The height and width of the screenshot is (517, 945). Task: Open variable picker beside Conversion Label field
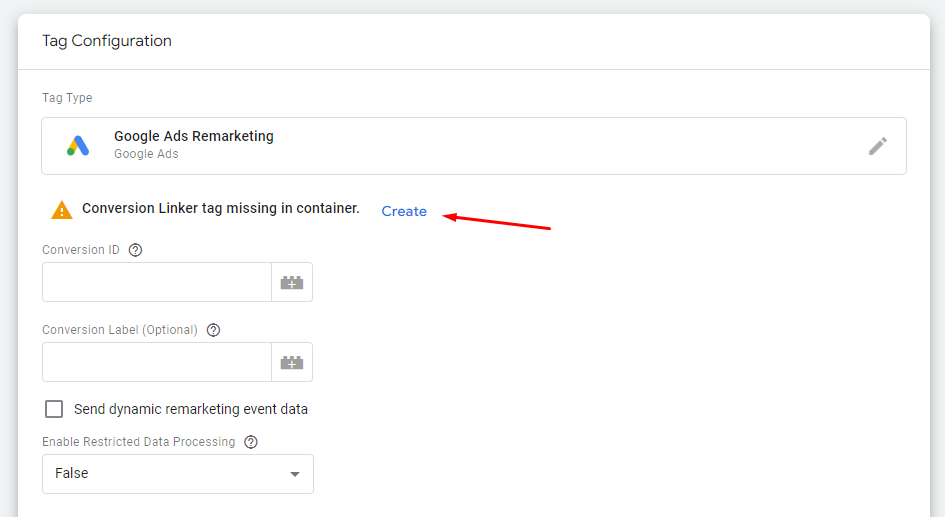point(292,362)
